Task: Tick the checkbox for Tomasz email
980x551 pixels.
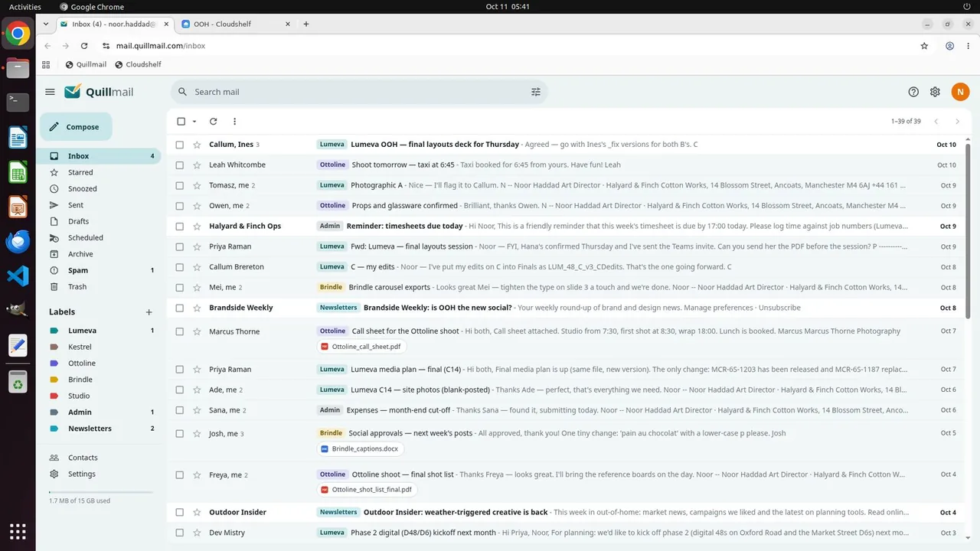Action: 180,185
